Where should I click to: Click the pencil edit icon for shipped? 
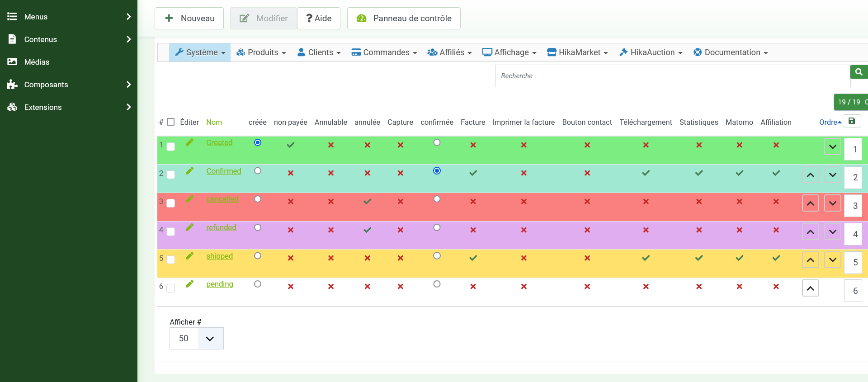coord(189,256)
